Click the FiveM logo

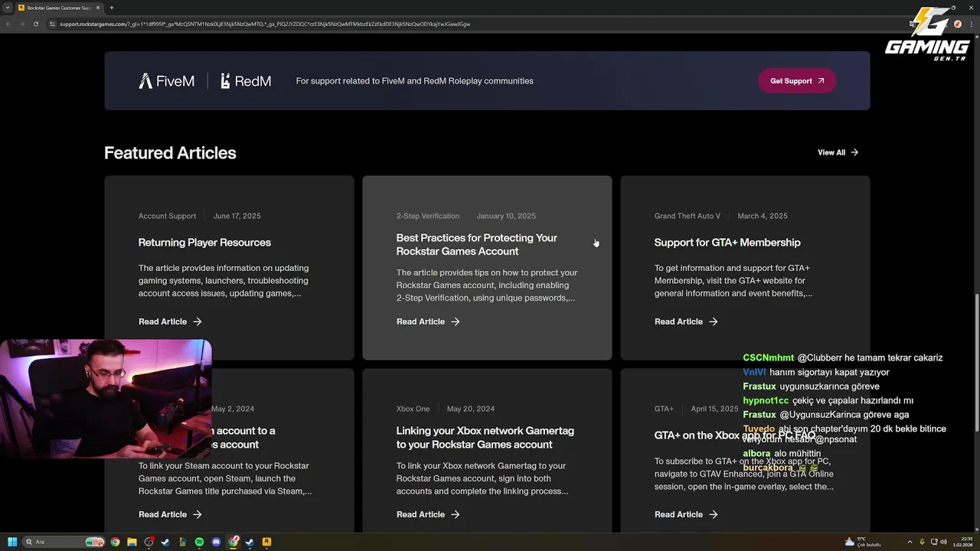point(166,81)
